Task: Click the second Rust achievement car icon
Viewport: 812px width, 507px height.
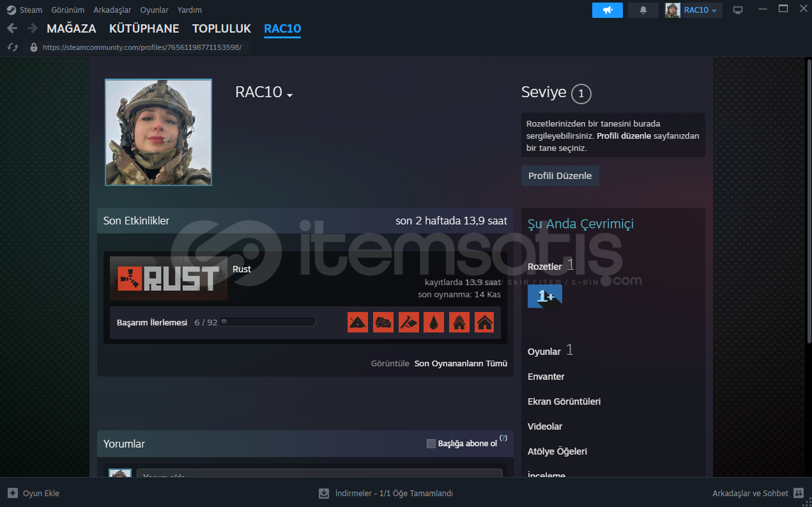Action: point(383,322)
